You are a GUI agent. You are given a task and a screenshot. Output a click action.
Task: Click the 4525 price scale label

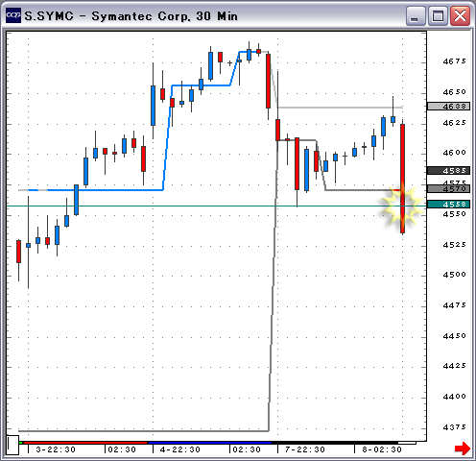pos(454,245)
